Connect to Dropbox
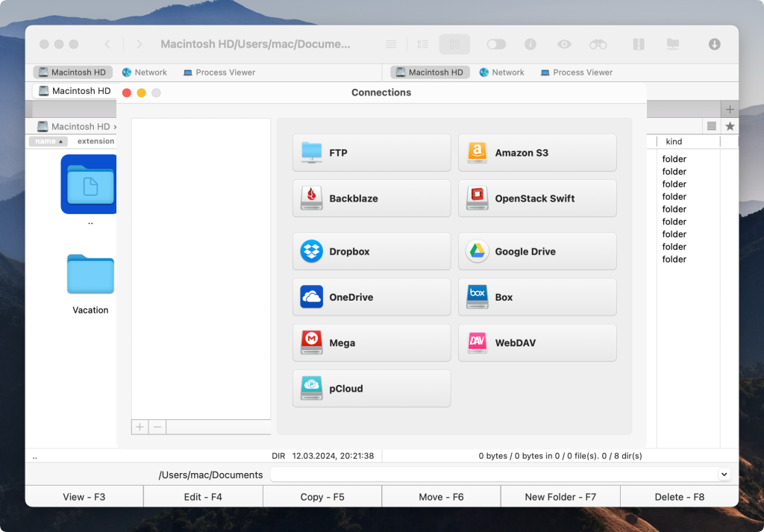Screen dimensions: 764x532 pos(372,251)
